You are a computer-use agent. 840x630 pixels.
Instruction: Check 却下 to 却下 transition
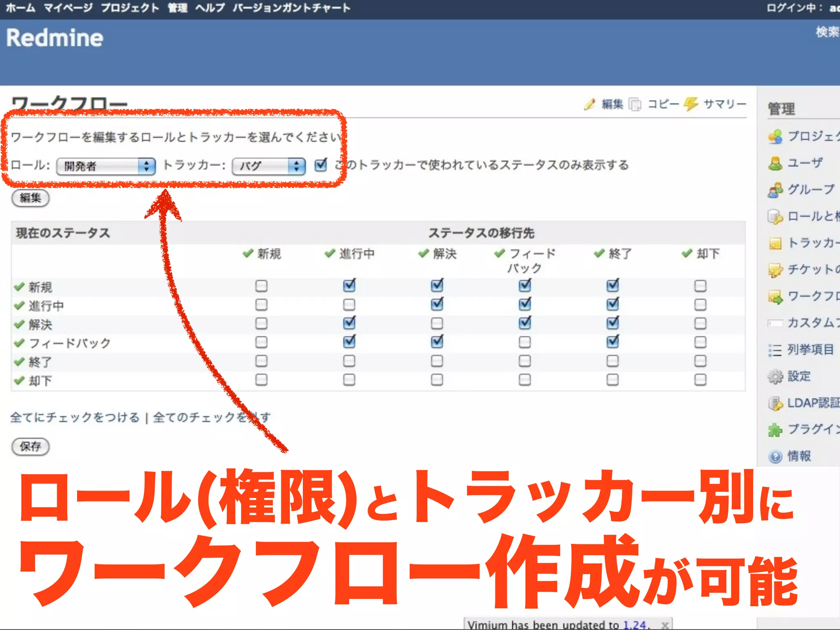click(x=700, y=380)
